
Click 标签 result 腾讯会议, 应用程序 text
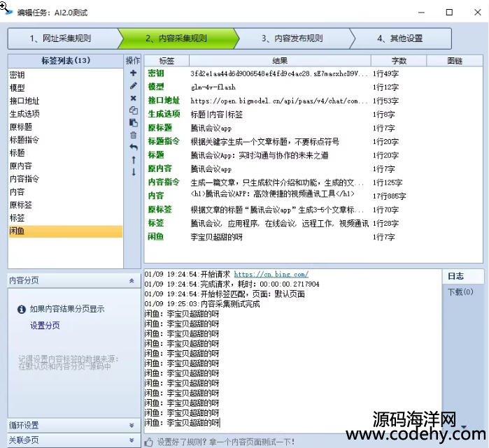click(279, 224)
